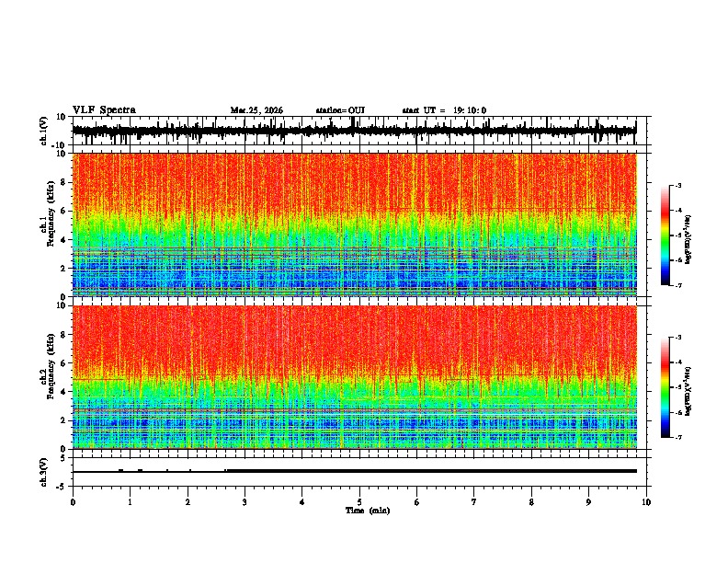Click the ch.3(V) axis label
Screen dimensions: 728x563
point(44,472)
